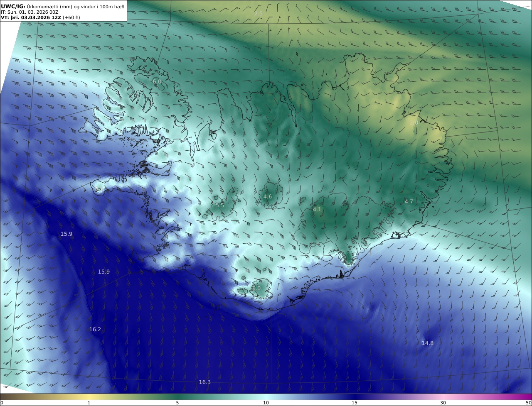
Task: Click the 'UWC/IG:' title label
Action: pyautogui.click(x=13, y=6)
